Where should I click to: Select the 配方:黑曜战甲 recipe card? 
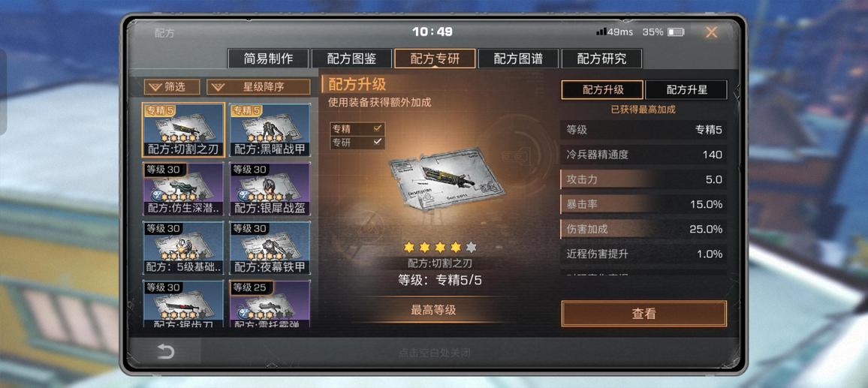270,130
